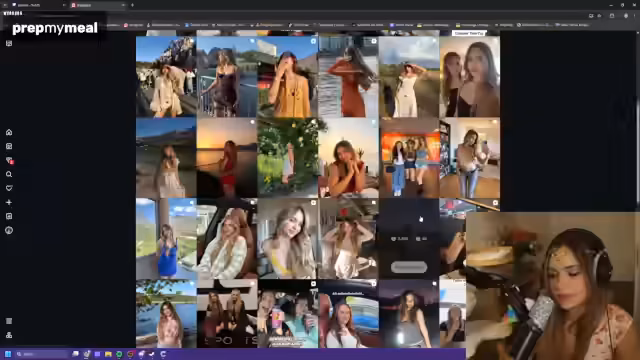Viewport: 640px width, 360px height.
Task: Switch to the second browser tab
Action: [x=98, y=5]
